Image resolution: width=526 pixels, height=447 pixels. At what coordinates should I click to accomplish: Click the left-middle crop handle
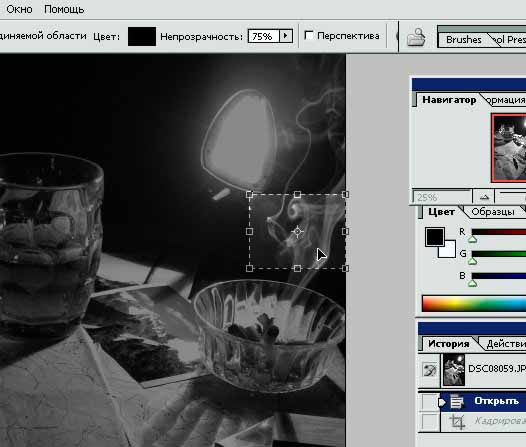[x=249, y=231]
